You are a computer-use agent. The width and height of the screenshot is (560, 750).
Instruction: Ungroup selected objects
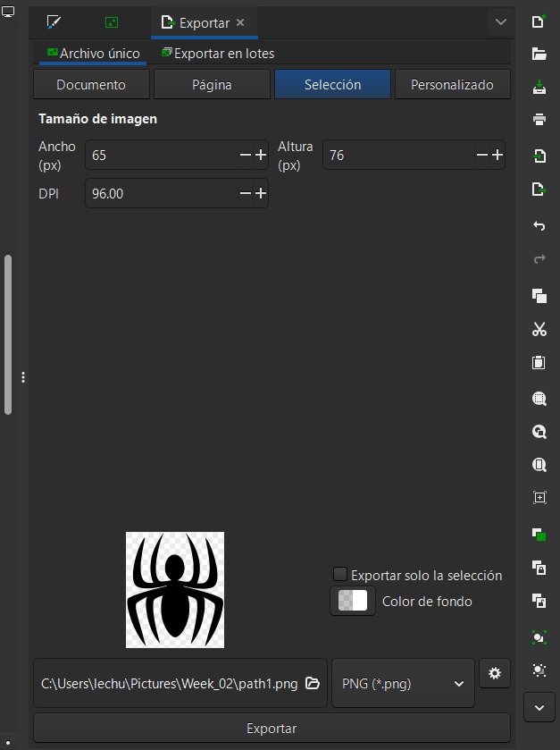click(539, 670)
